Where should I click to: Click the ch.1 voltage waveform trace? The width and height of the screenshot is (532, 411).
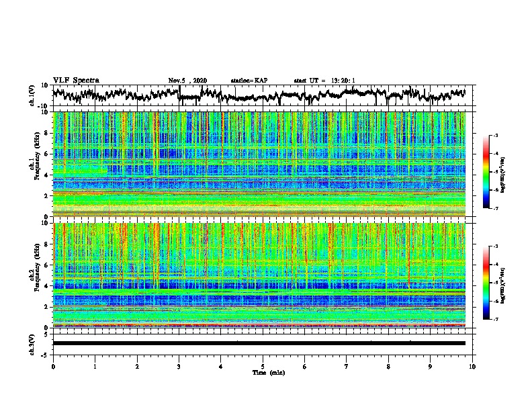pyautogui.click(x=259, y=95)
